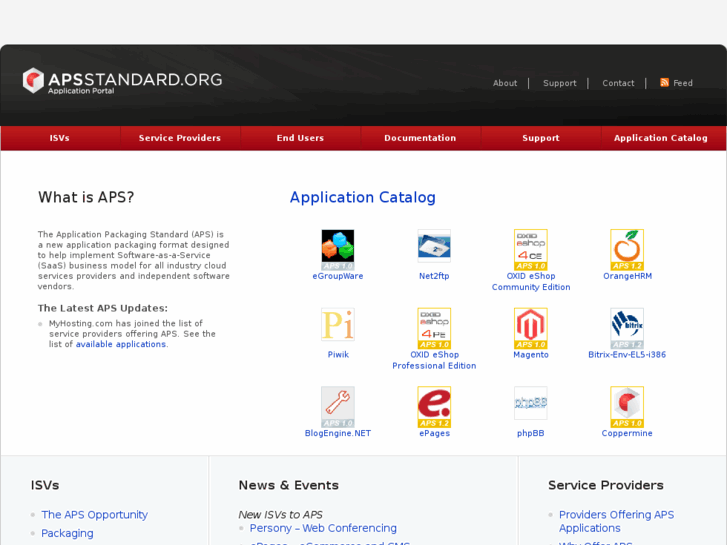Open the ePages application icon
Screen dimensions: 727x545
coord(434,407)
